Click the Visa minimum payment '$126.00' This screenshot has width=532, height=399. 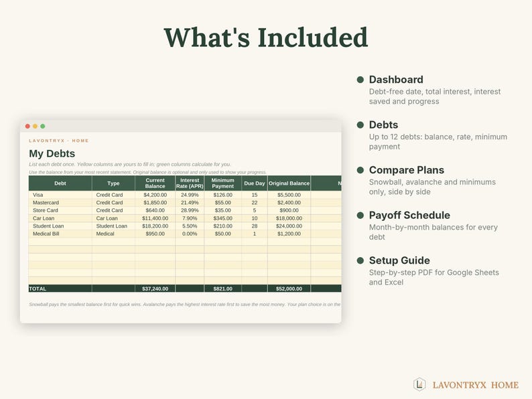point(222,195)
